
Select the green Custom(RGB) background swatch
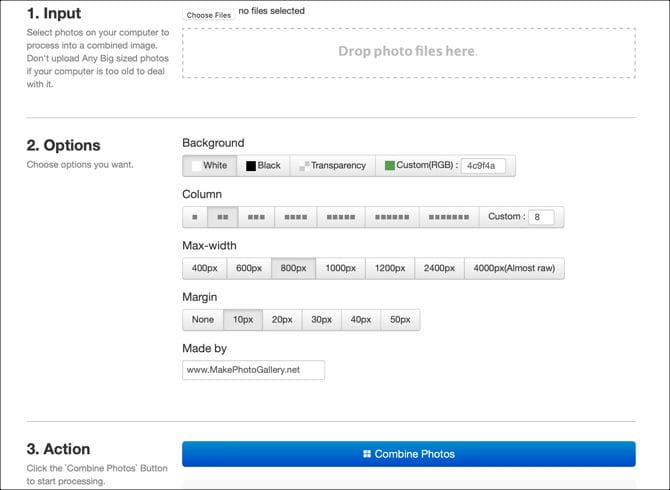coord(391,166)
